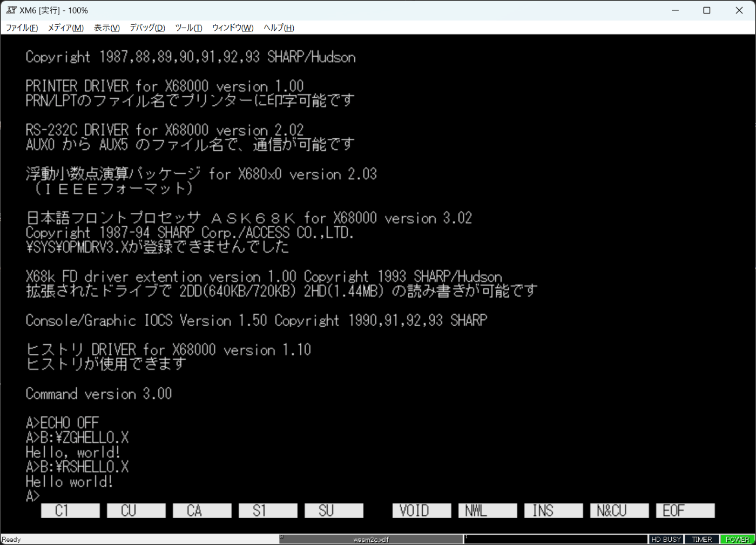This screenshot has height=545, width=756.
Task: Click the XM6 application icon in title bar
Action: [x=11, y=10]
